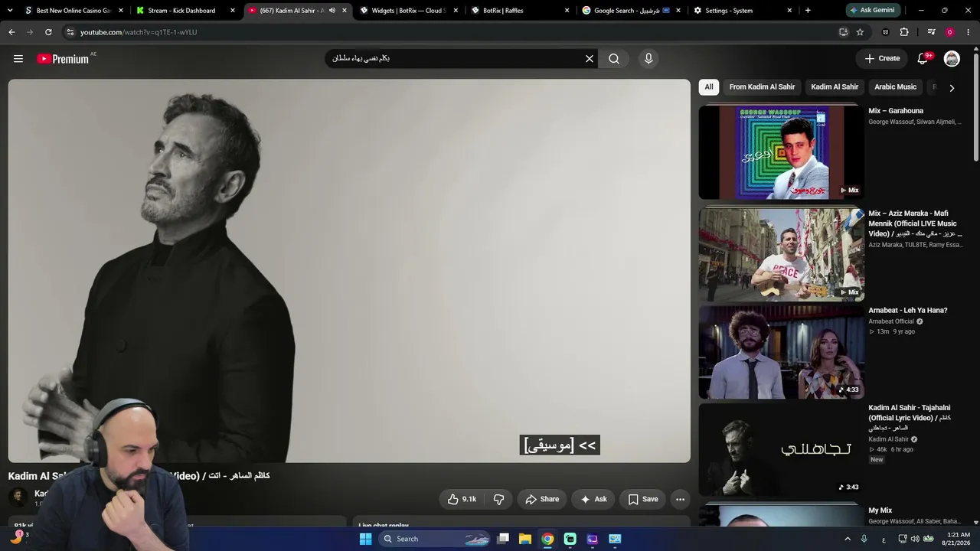The image size is (980, 551).
Task: Dislike the current video
Action: coord(498,499)
